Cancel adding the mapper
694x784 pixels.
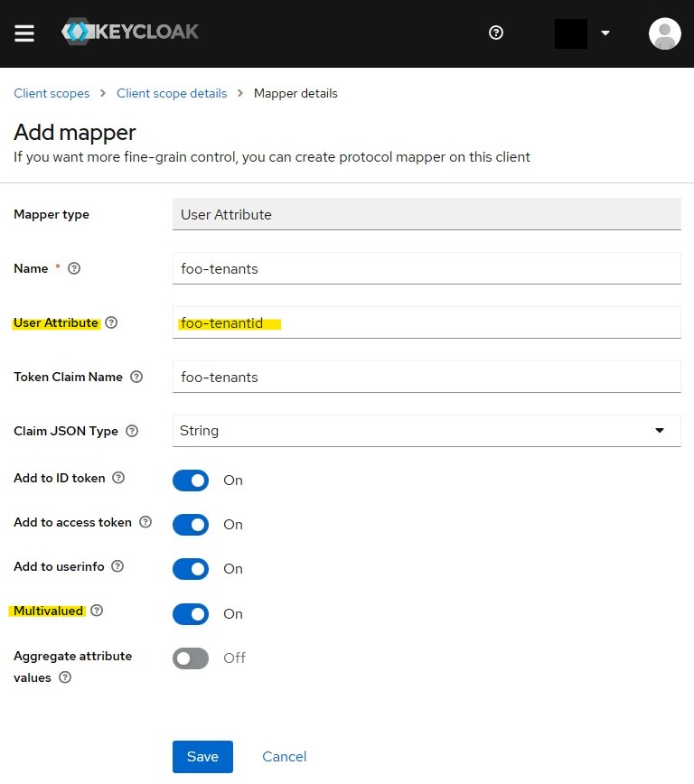tap(284, 756)
